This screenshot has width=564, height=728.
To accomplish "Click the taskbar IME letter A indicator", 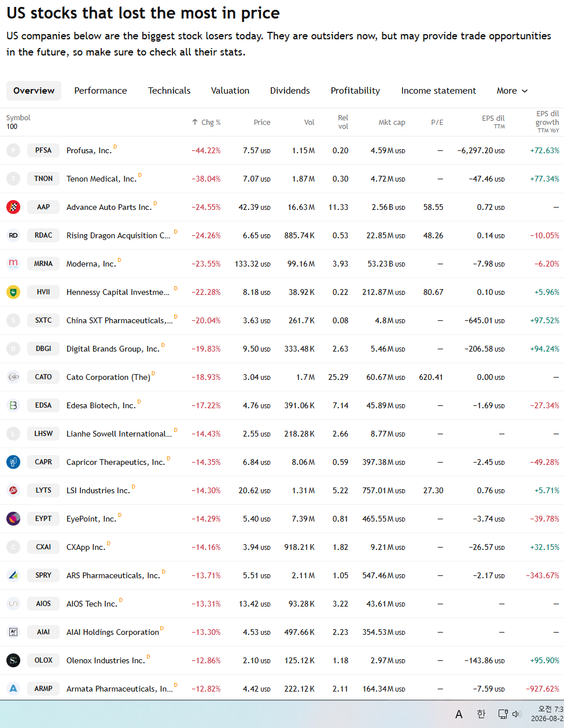I will (459, 714).
